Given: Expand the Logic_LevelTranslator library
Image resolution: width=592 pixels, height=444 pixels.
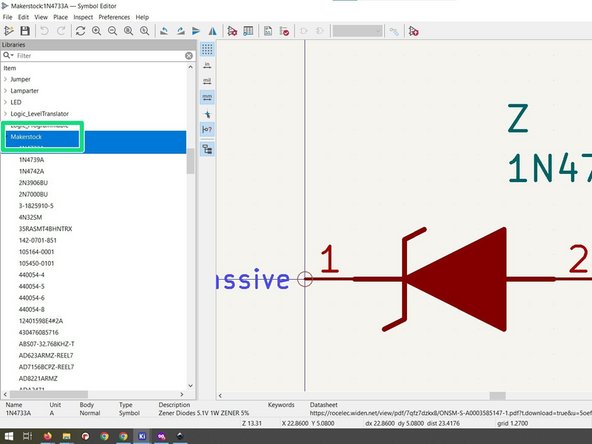Looking at the screenshot, I should tap(5, 114).
